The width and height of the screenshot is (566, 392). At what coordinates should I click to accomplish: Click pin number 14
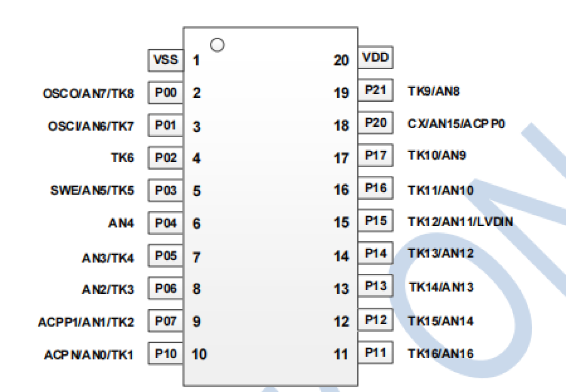[341, 256]
